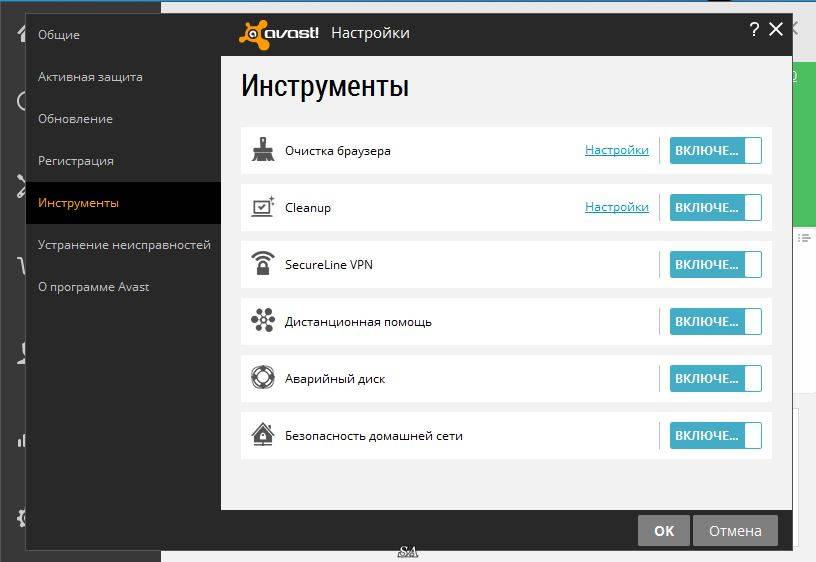Click the Очистка браузера label
This screenshot has width=816, height=562.
coord(338,151)
